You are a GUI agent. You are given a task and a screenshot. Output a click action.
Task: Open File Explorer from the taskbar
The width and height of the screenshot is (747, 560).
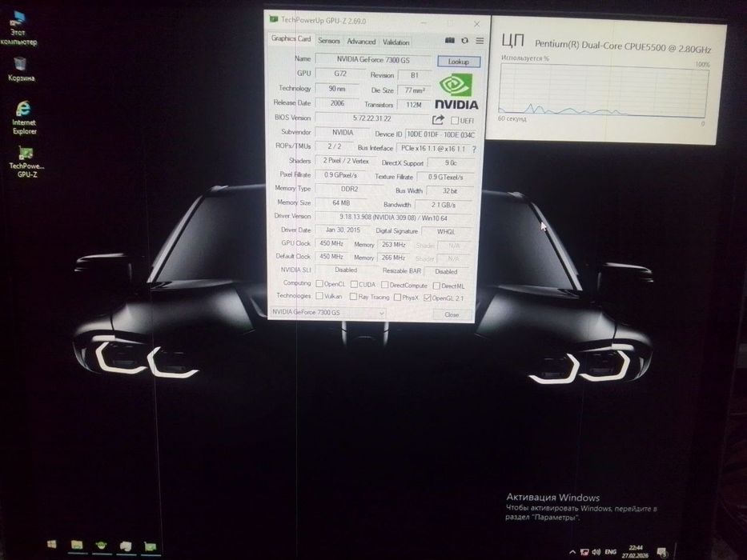point(77,545)
